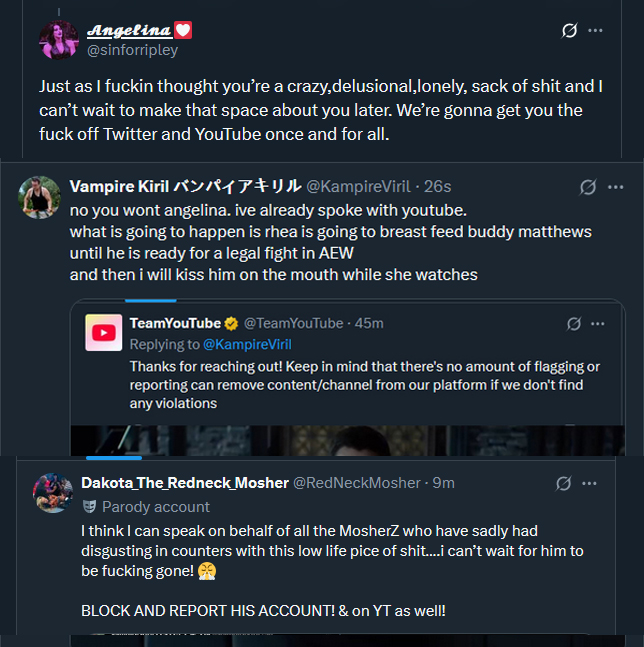This screenshot has width=644, height=647.
Task: Open Vampire Kiril's avatar
Action: [39, 197]
